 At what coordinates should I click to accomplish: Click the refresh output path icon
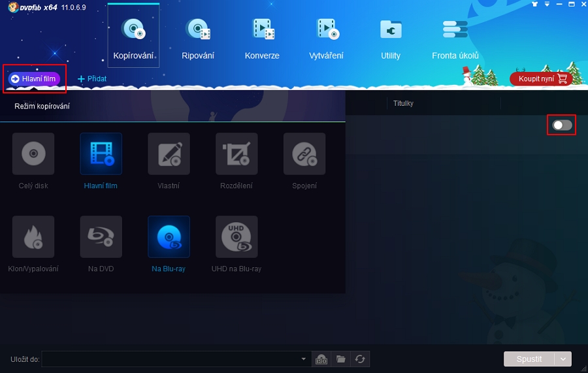360,359
